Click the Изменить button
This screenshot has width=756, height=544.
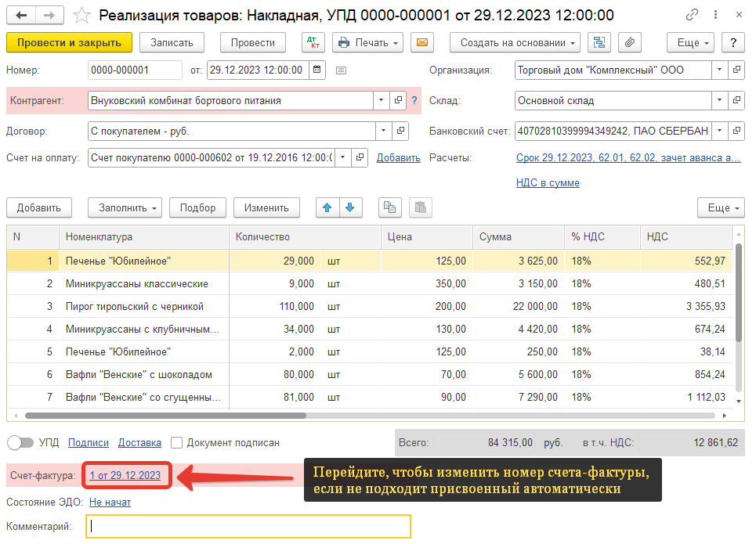click(266, 207)
